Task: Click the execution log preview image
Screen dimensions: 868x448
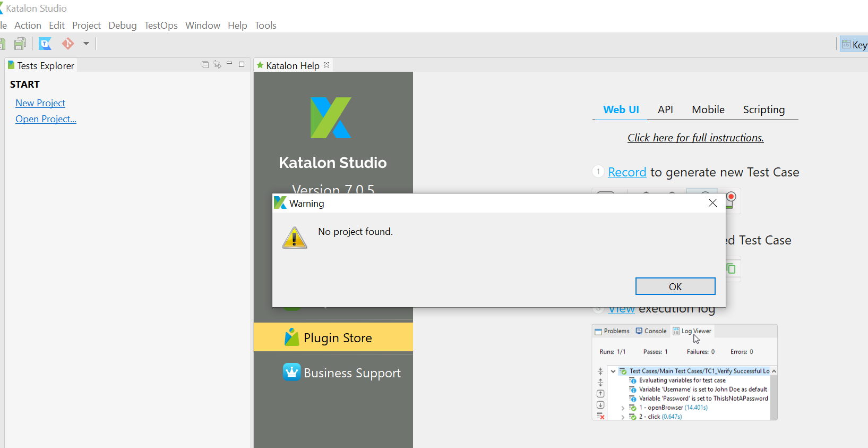Action: coord(685,372)
